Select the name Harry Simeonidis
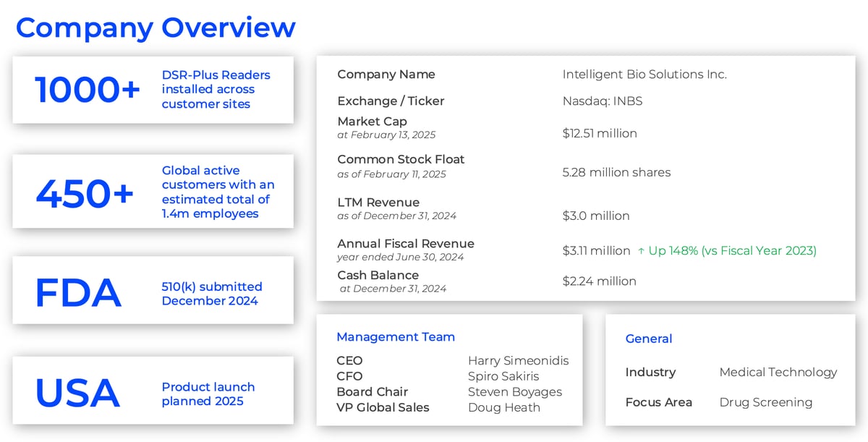The height and width of the screenshot is (442, 868). pyautogui.click(x=518, y=360)
